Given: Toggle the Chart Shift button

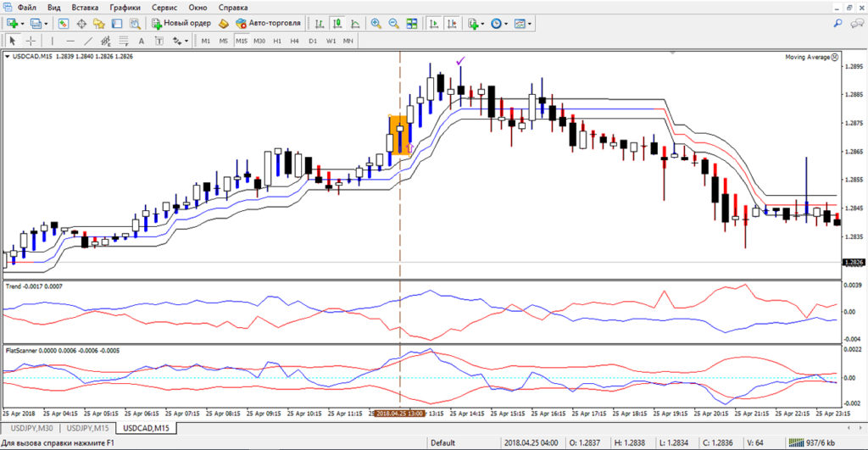Looking at the screenshot, I should (452, 24).
